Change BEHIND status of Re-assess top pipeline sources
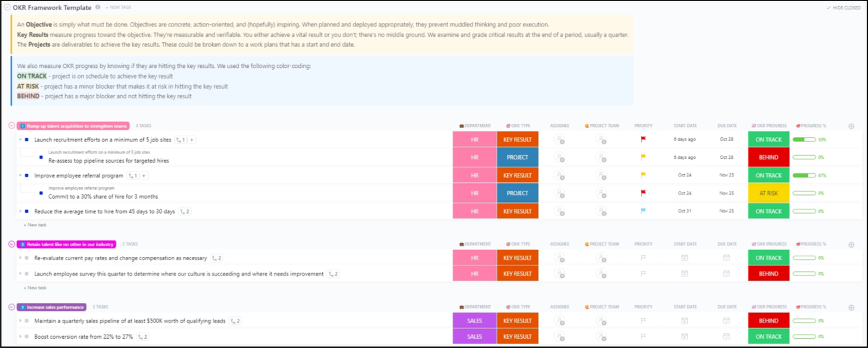 pos(769,157)
